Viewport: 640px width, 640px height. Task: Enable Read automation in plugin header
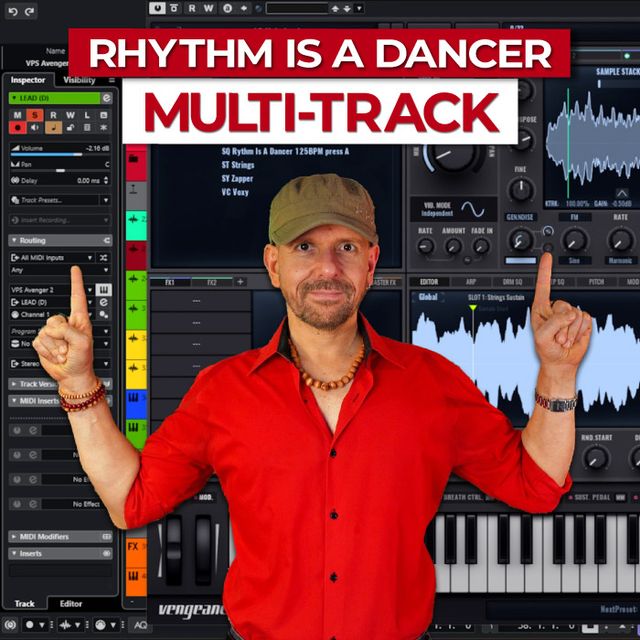[191, 8]
